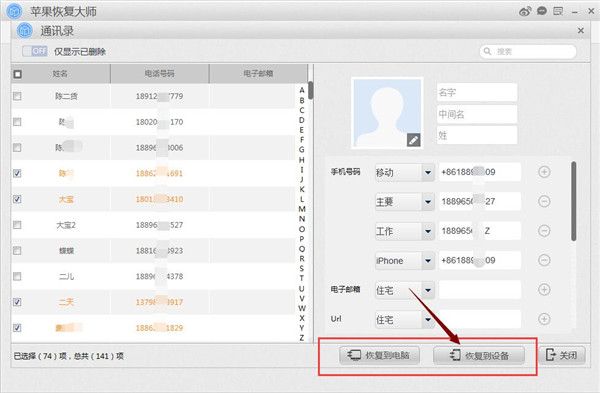Click the pencil edit icon on avatar
This screenshot has height=393, width=600.
pyautogui.click(x=413, y=140)
